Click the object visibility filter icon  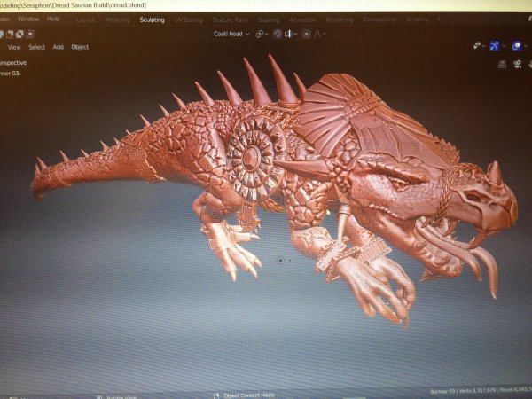point(477,44)
